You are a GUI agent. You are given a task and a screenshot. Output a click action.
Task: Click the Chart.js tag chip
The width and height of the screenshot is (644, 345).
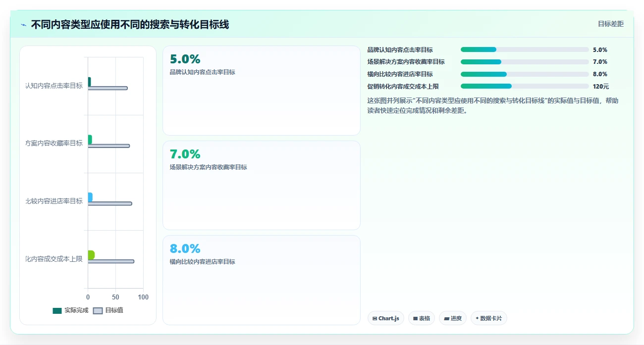click(x=386, y=318)
